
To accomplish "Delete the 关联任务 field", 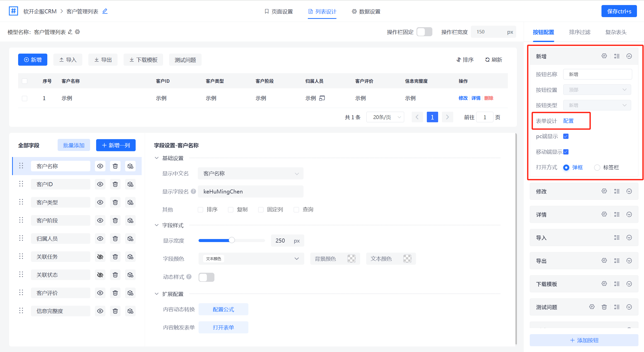I will [x=115, y=257].
